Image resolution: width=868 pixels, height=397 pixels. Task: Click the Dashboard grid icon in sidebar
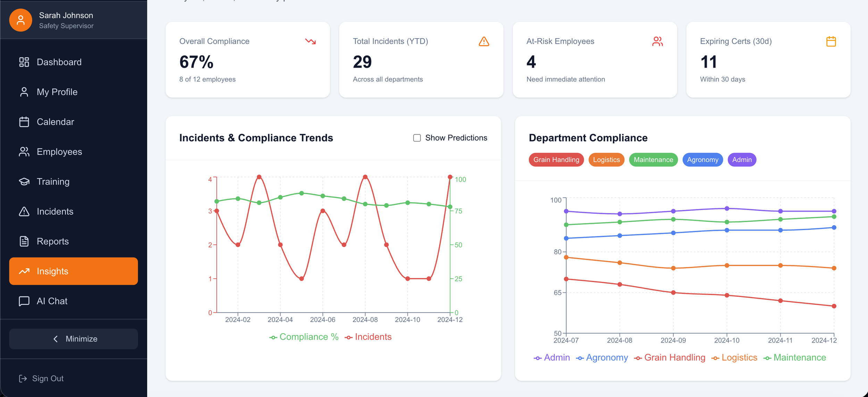click(x=24, y=62)
